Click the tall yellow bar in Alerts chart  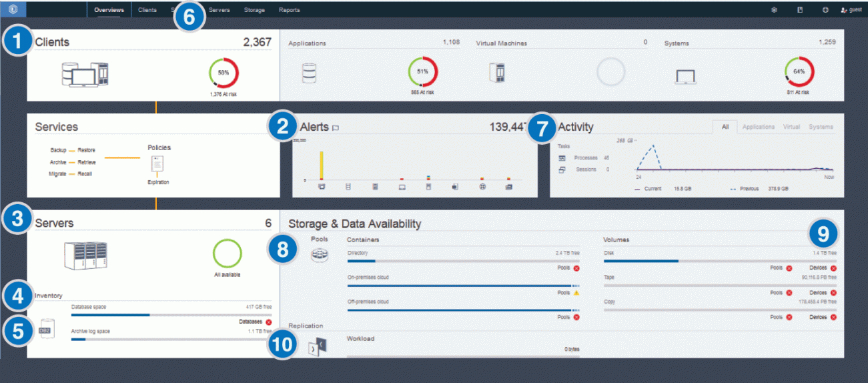[321, 165]
